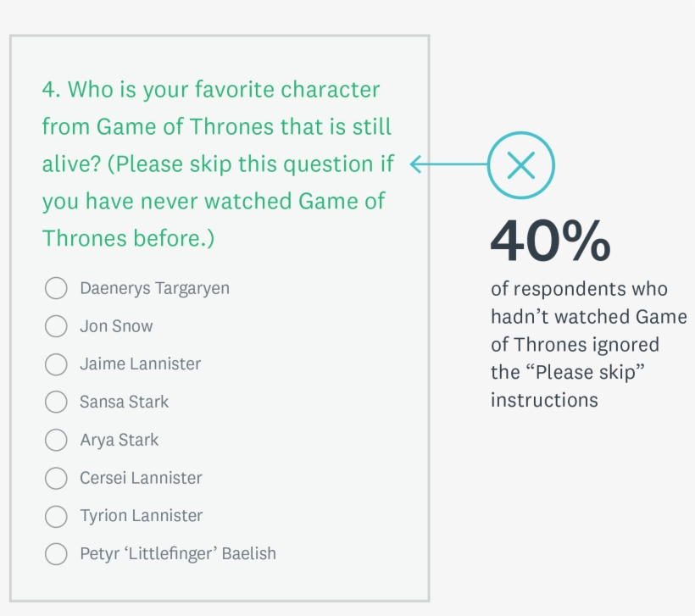The image size is (695, 616).
Task: Click the teal X circle icon
Action: pyautogui.click(x=520, y=164)
